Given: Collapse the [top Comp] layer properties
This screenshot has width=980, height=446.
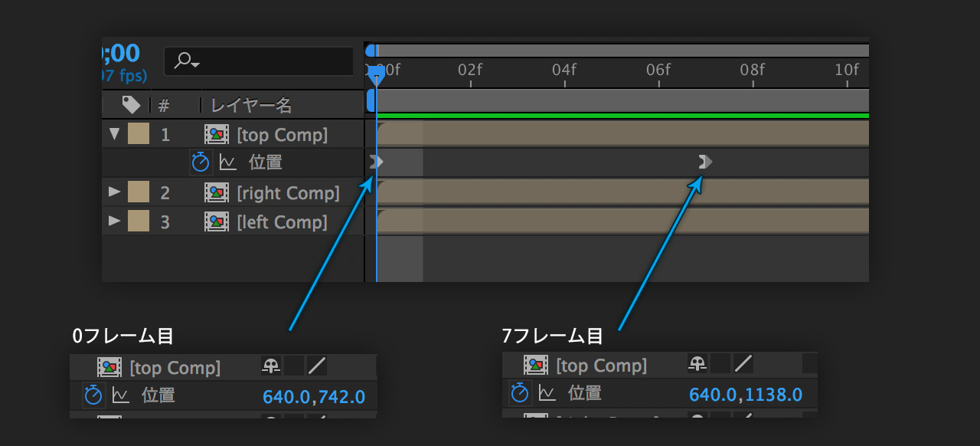Looking at the screenshot, I should (115, 135).
